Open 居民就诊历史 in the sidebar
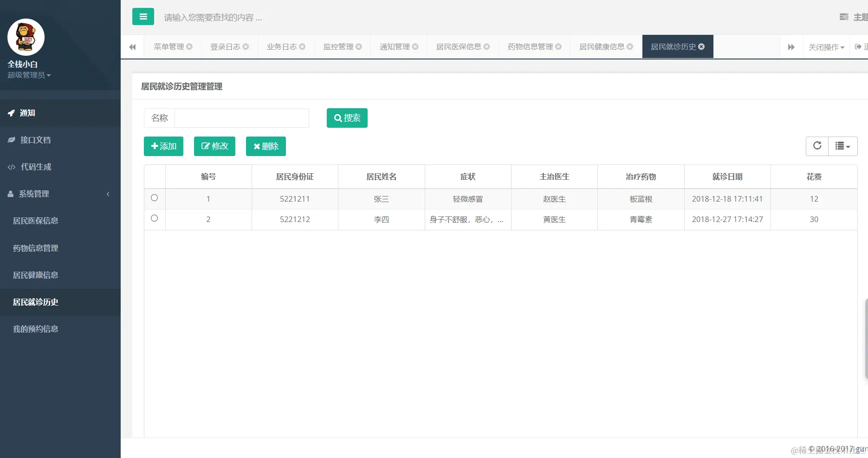868x458 pixels. [x=60, y=302]
